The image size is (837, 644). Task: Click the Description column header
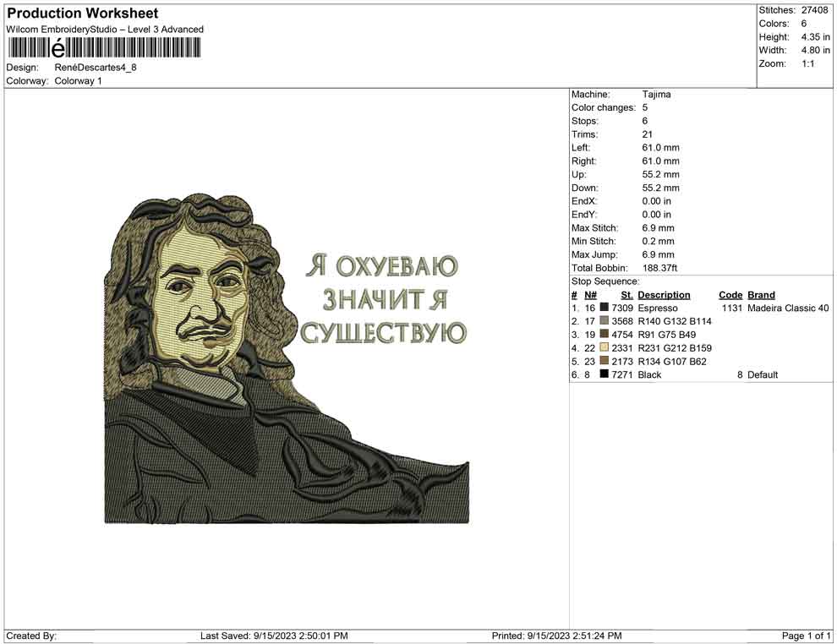click(664, 295)
